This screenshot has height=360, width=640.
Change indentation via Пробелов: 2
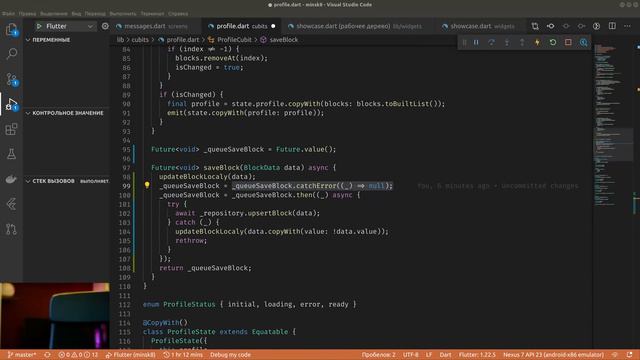coord(378,355)
